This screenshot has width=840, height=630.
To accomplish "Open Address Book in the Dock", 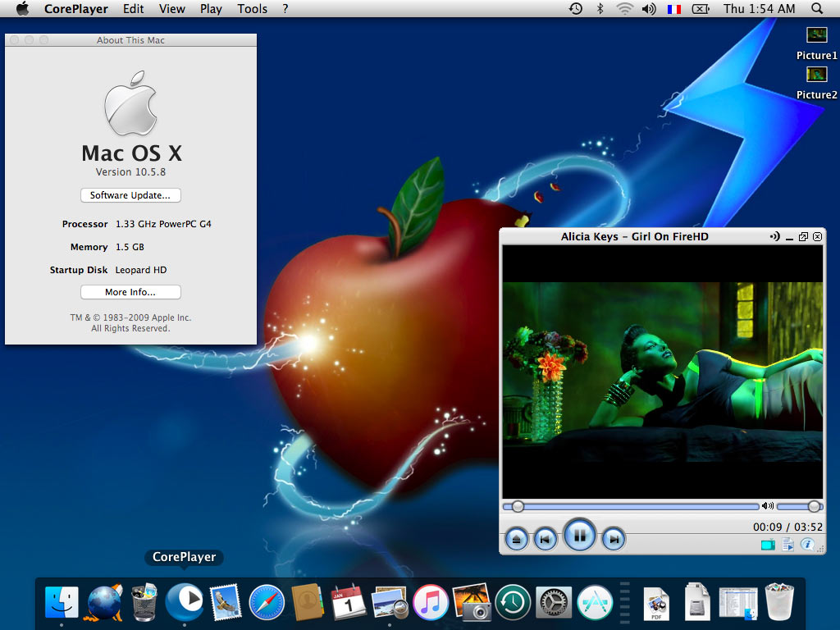I will (308, 602).
